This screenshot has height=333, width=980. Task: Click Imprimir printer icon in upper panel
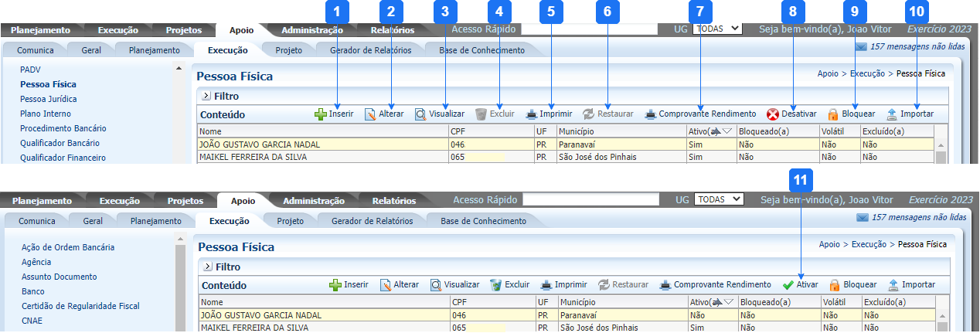click(x=532, y=114)
